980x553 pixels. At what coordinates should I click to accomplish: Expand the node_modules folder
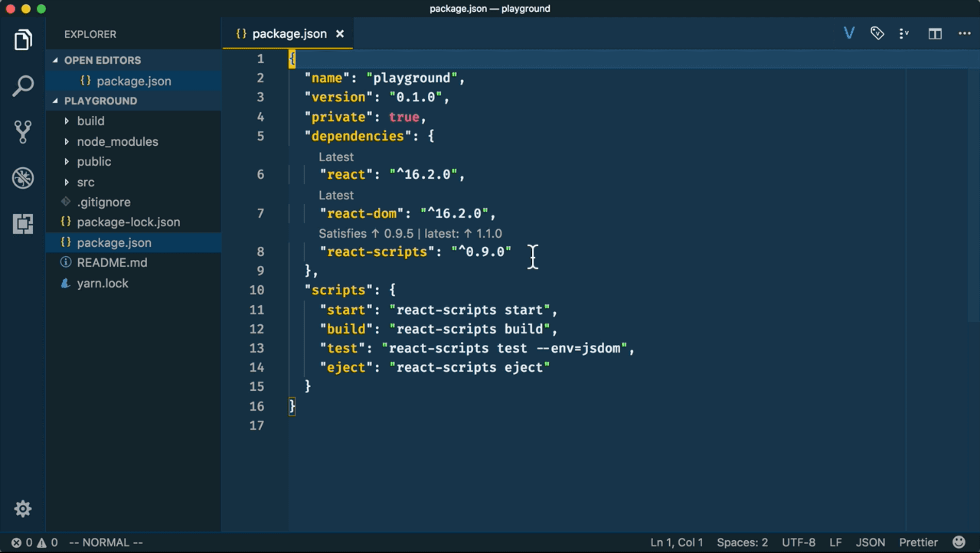point(133,142)
